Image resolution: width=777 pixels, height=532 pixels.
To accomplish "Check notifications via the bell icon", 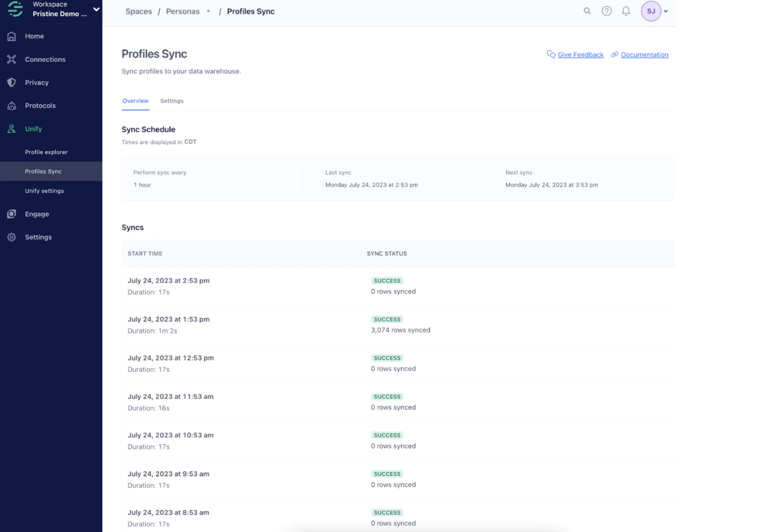I will (625, 10).
